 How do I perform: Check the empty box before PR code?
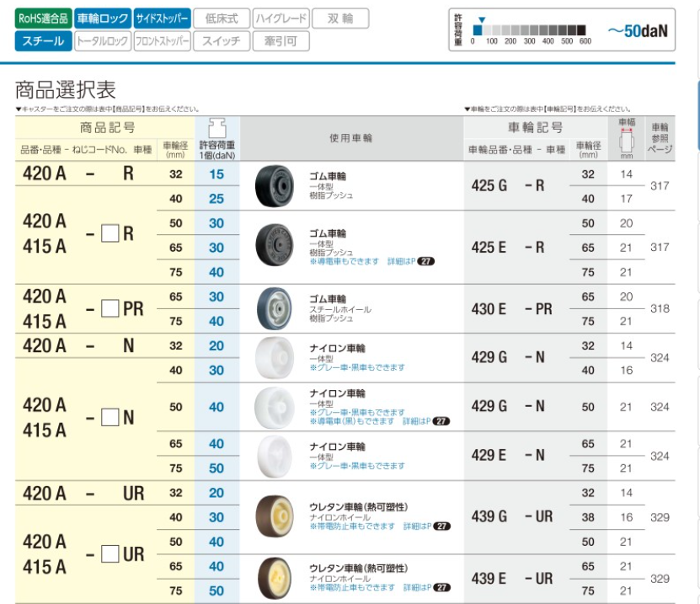[110, 309]
